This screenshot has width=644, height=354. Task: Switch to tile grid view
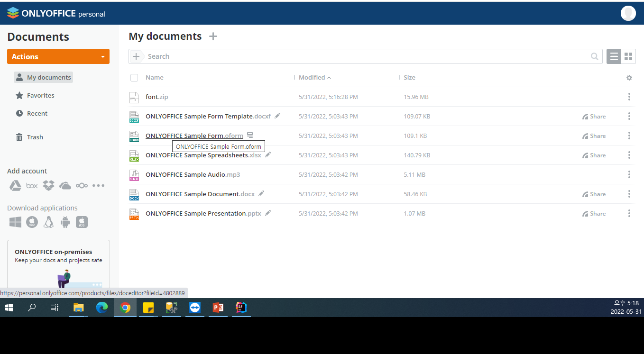point(628,56)
